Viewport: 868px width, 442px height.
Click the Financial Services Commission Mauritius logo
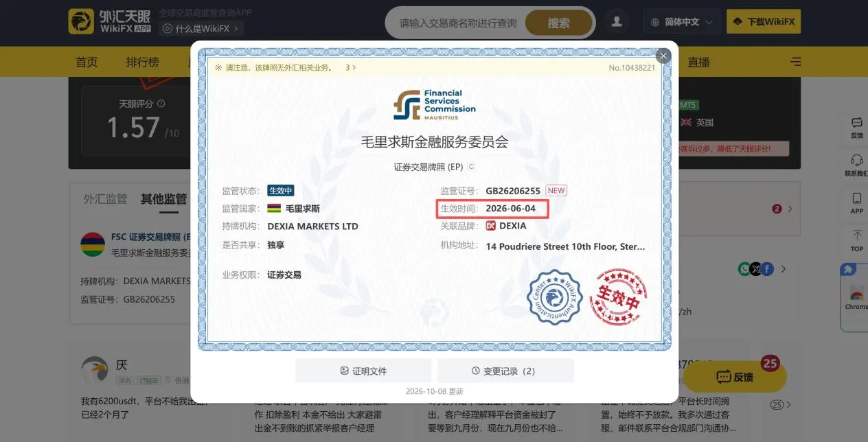434,104
